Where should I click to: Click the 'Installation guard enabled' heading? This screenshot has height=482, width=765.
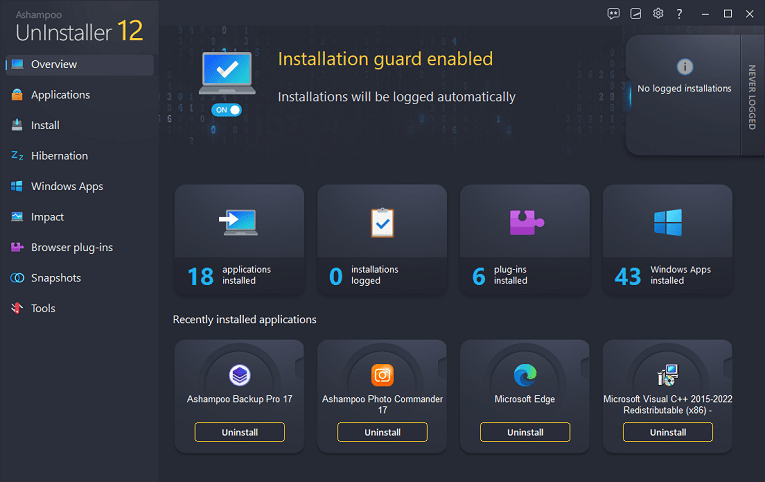coord(385,59)
